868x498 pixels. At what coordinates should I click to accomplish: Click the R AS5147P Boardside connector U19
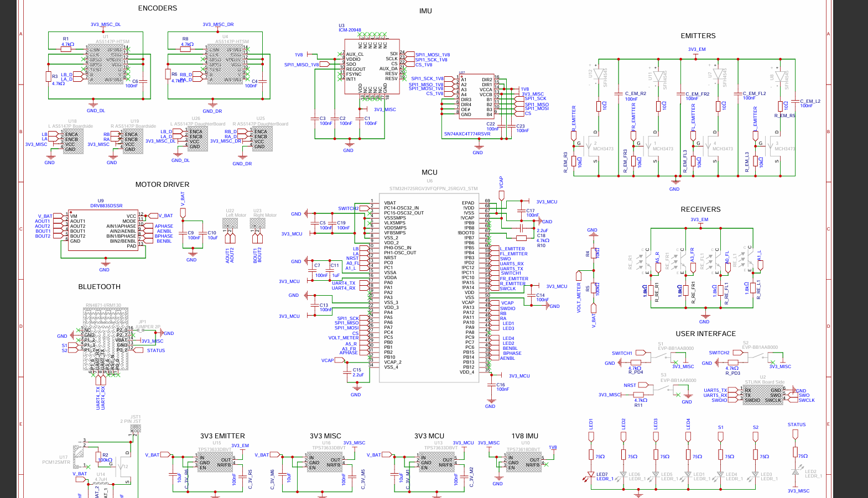pos(133,142)
